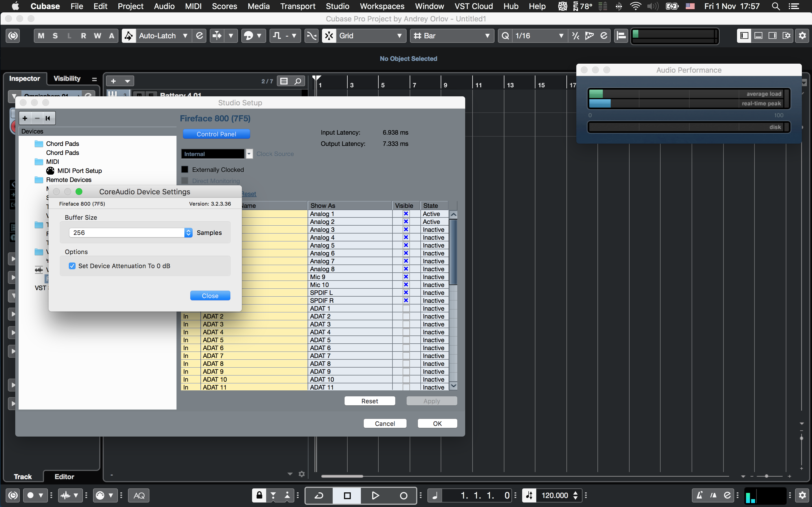Toggle the Cycle loop button
Viewport: 812px width, 507px height.
pos(319,495)
